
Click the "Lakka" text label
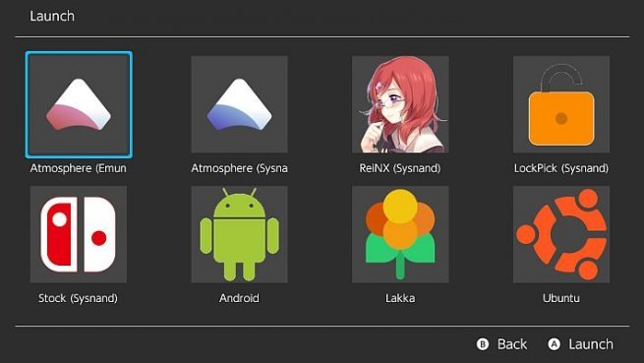pyautogui.click(x=400, y=298)
